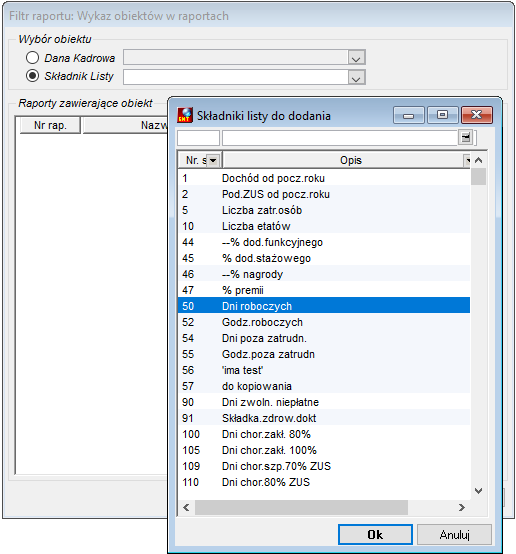Click the Opis column header
Image resolution: width=516 pixels, height=554 pixels.
click(346, 160)
